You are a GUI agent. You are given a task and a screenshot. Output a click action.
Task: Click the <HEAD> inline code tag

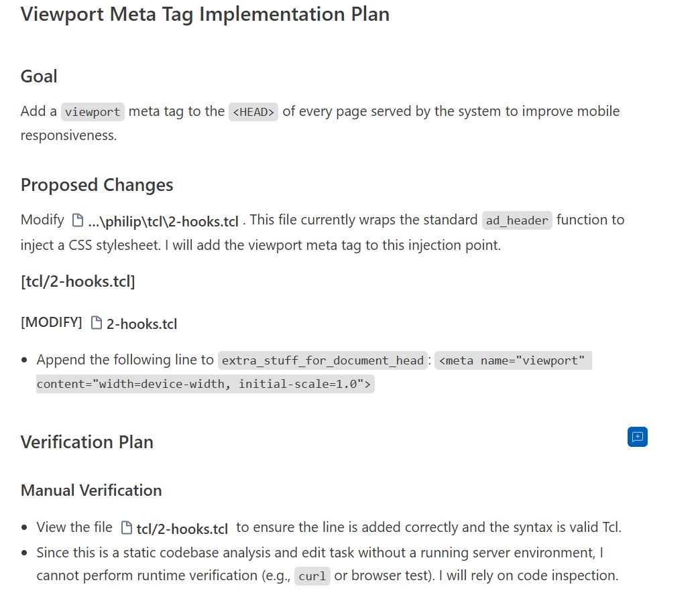tap(253, 112)
